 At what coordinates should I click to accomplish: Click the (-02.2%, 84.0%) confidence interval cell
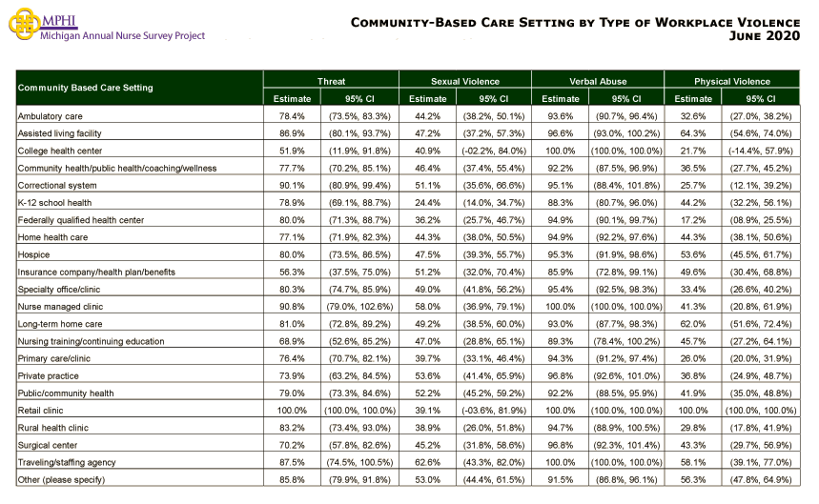point(494,151)
